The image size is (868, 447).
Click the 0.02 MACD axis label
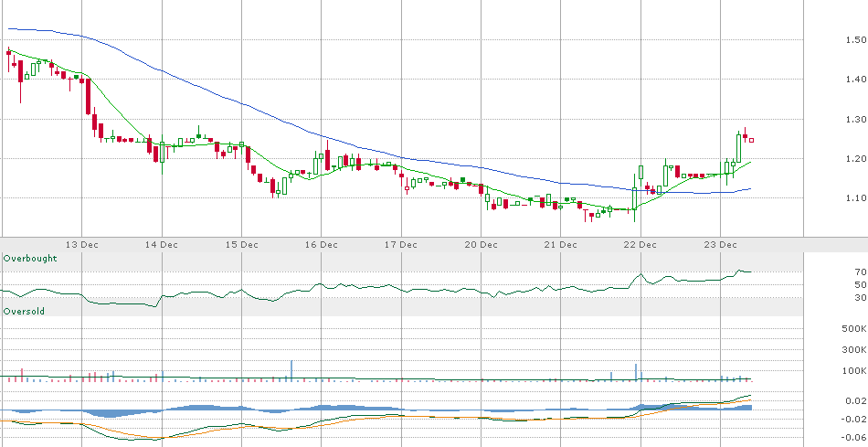tap(856, 401)
